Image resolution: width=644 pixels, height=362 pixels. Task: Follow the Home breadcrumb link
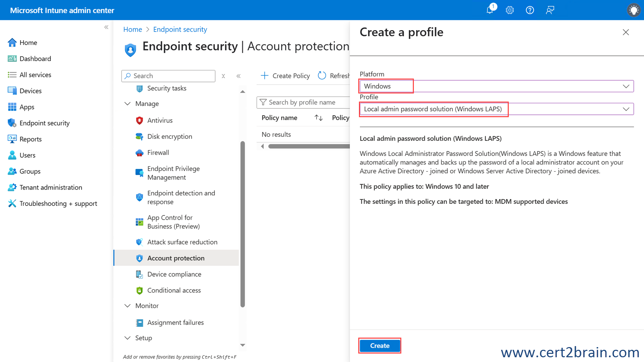133,29
